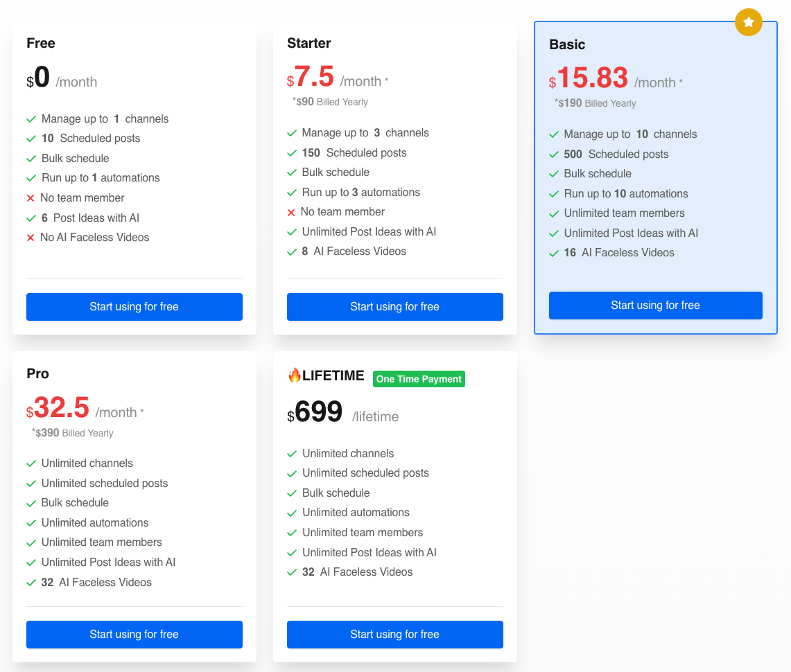Viewport: 791px width, 672px height.
Task: Click the $699 lifetime price
Action: [x=318, y=412]
